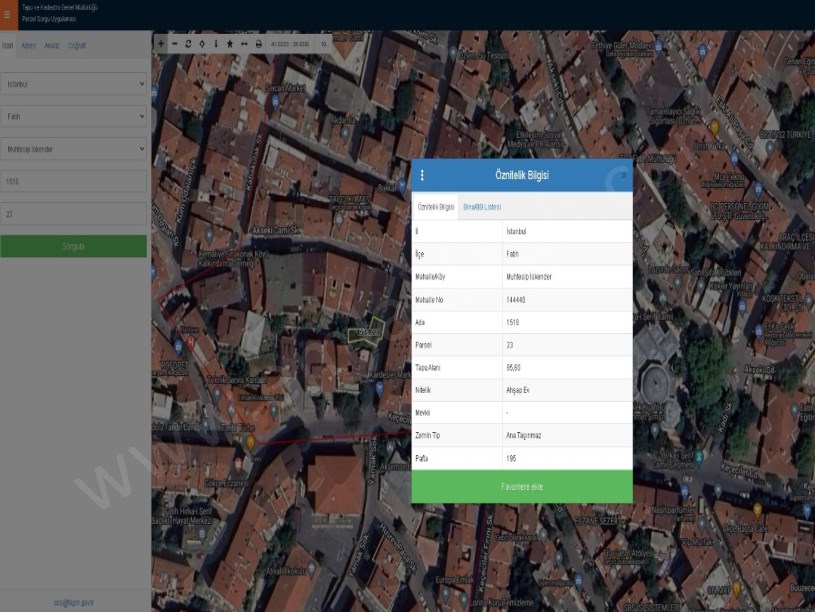Expand the Muhtesip İskender neighborhood dropdown

tap(74, 149)
